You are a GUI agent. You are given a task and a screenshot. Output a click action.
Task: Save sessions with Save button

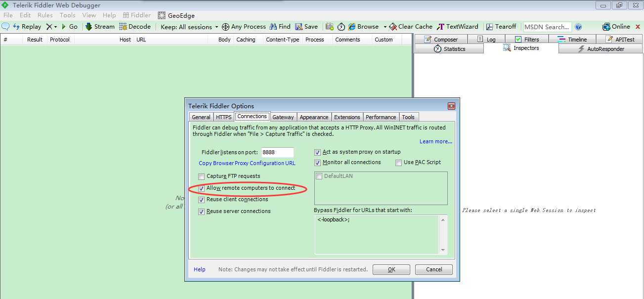[x=306, y=27]
